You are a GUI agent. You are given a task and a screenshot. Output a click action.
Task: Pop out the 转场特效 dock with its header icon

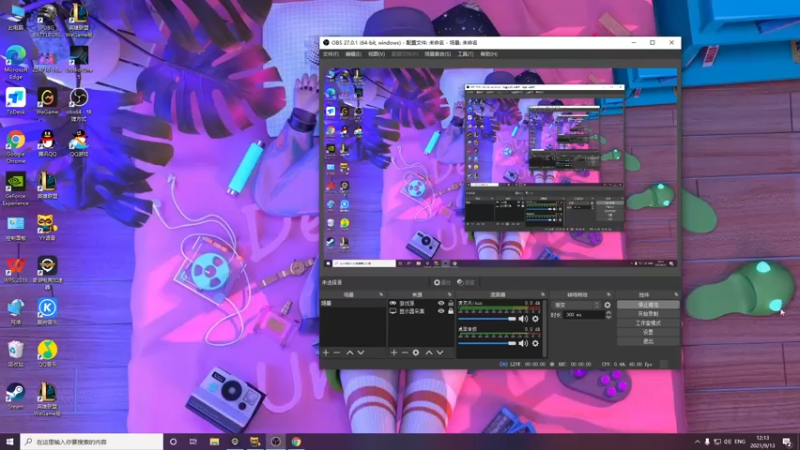tap(608, 294)
